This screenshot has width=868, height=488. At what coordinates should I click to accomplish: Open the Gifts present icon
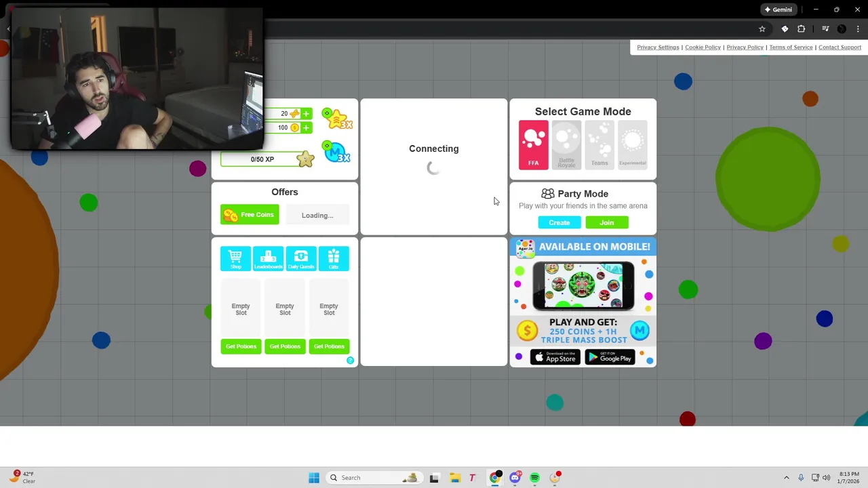[334, 259]
